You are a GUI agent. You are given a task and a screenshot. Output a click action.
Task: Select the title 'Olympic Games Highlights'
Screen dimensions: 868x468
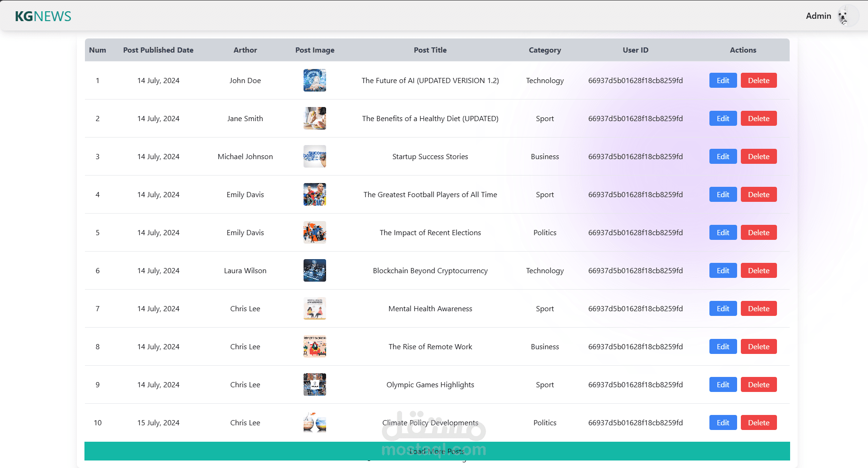[430, 385]
